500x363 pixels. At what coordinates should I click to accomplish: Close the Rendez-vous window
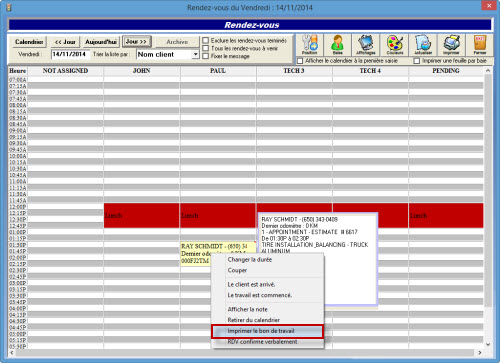489,6
